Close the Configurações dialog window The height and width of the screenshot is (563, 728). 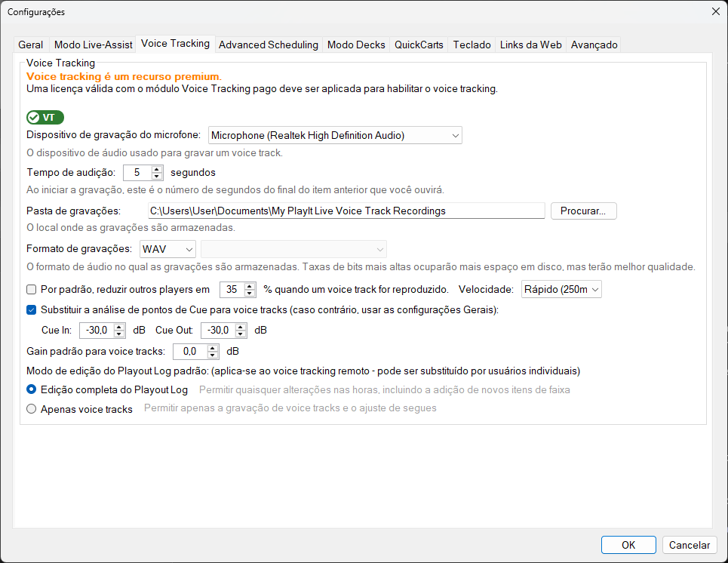tap(715, 11)
